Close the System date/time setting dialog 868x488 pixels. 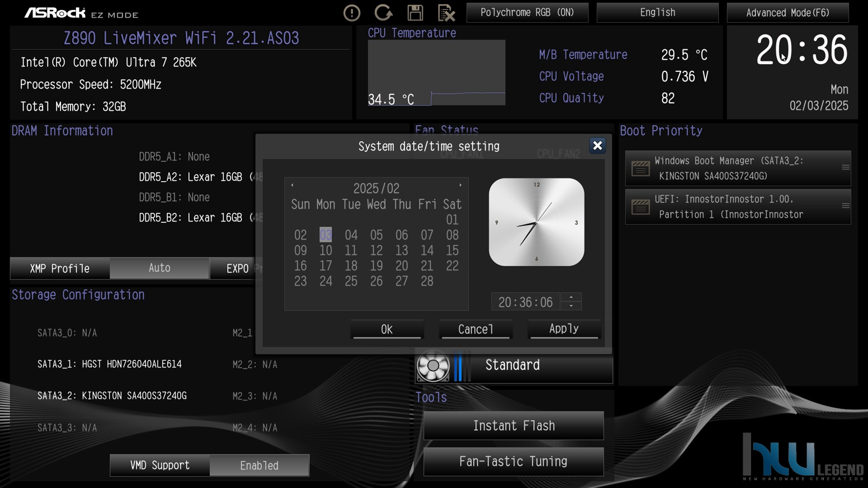[x=597, y=145]
